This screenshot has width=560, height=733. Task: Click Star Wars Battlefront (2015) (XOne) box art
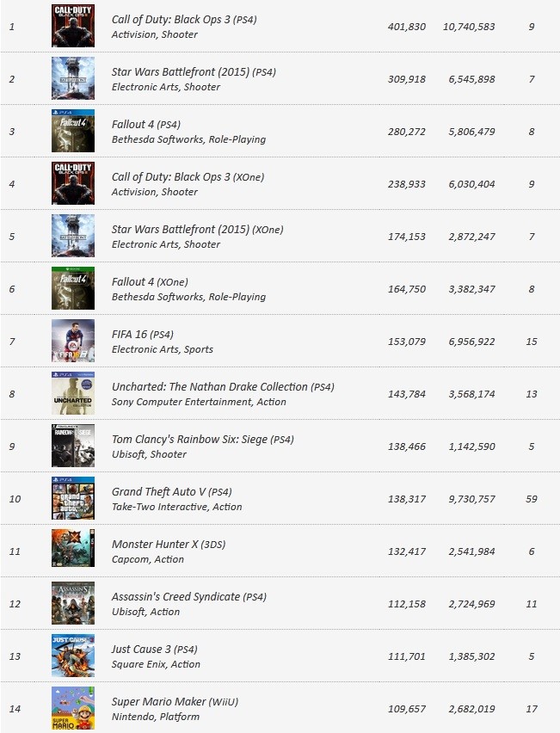pyautogui.click(x=73, y=236)
